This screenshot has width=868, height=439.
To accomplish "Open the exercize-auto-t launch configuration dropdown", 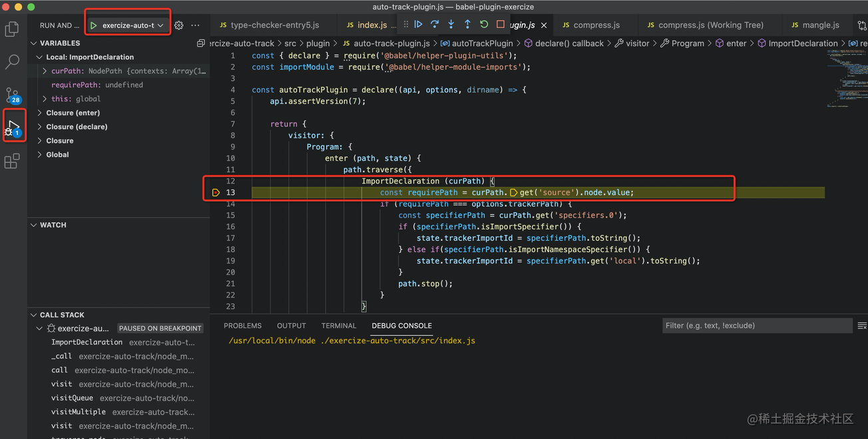I will pyautogui.click(x=128, y=25).
